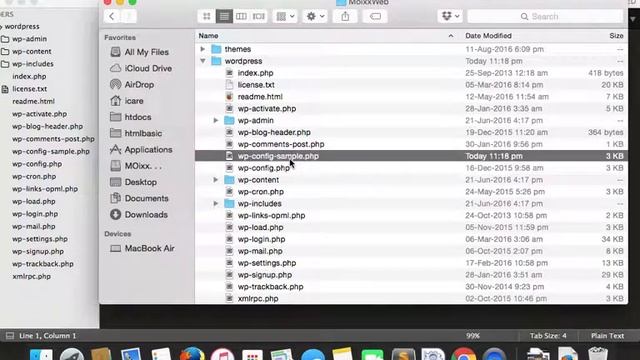The height and width of the screenshot is (360, 640).
Task: Open the item arrangement dropdown
Action: coord(285,16)
